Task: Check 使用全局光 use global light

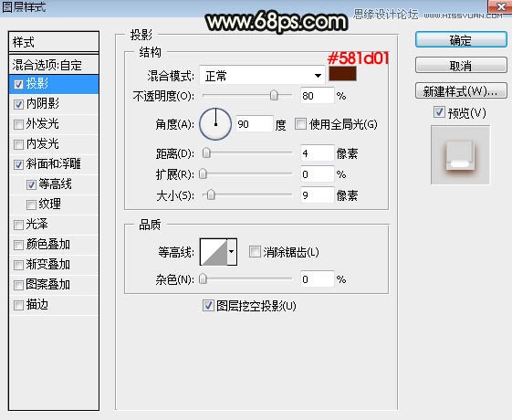Action: click(300, 124)
